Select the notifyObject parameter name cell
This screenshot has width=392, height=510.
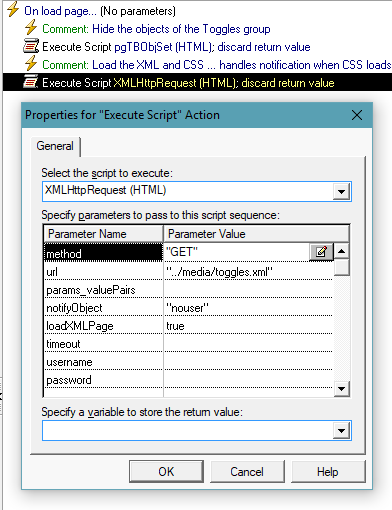[103, 308]
